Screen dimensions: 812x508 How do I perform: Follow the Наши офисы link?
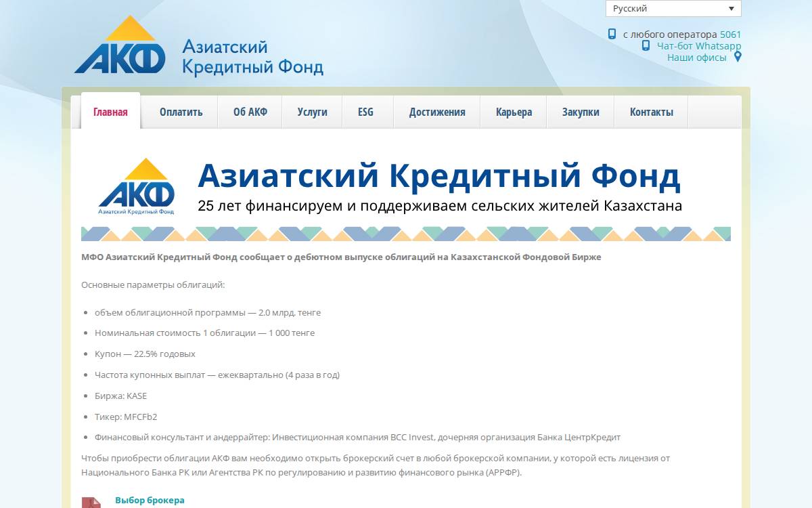coord(697,57)
